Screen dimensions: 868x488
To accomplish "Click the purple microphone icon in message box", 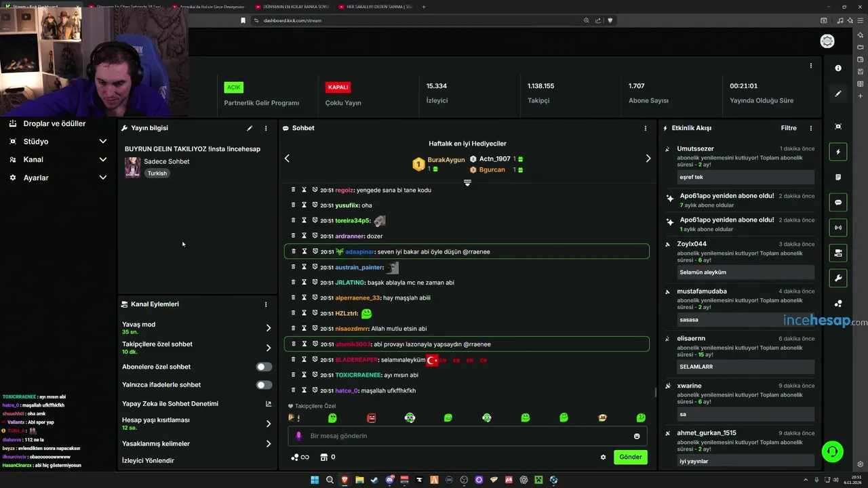I will pyautogui.click(x=298, y=436).
